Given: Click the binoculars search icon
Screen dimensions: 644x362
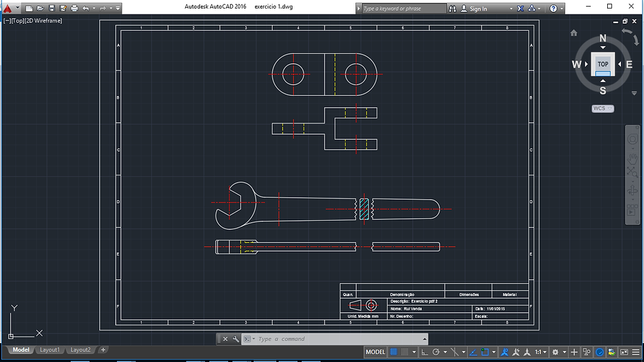Looking at the screenshot, I should [x=452, y=9].
